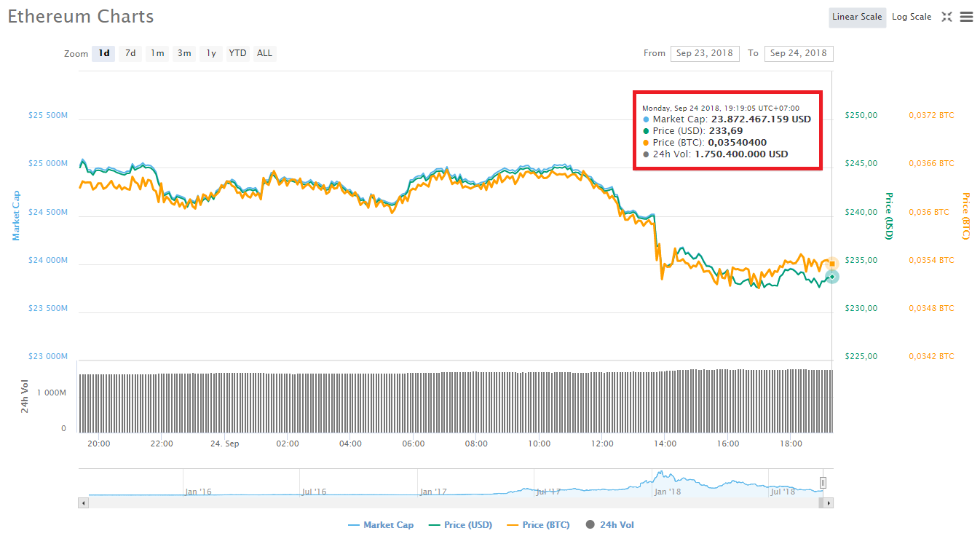Toggle Price (USD) series in legend
Image resolution: width=980 pixels, height=536 pixels.
tap(461, 525)
